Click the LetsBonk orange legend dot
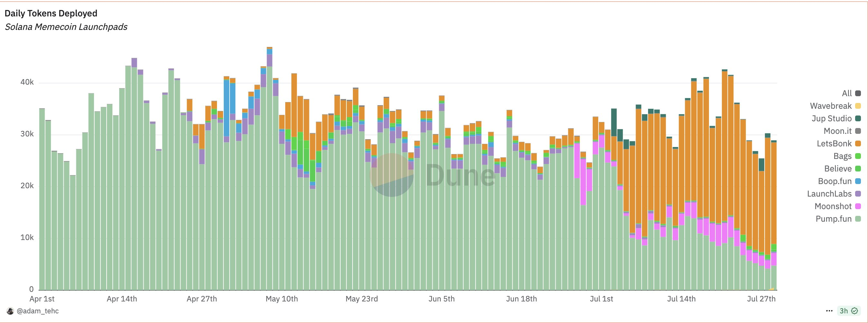 click(858, 143)
